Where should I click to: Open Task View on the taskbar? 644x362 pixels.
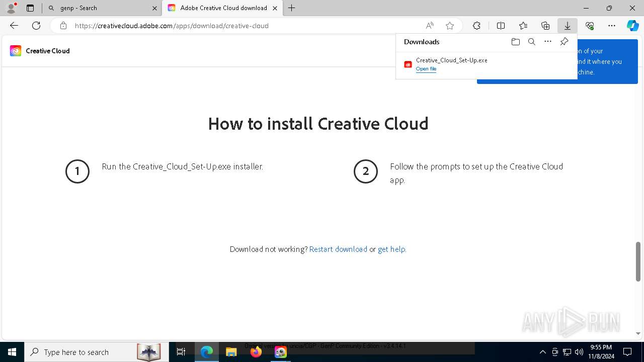[x=181, y=352]
